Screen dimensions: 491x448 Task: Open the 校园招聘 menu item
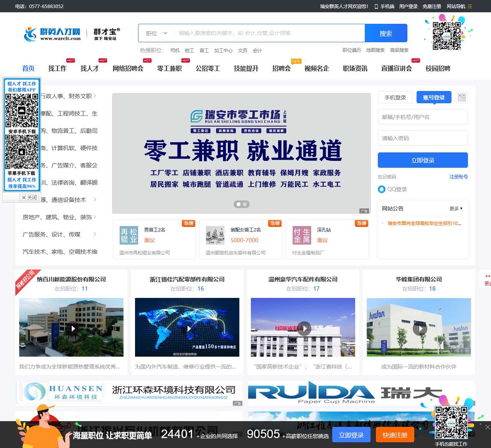[x=438, y=68]
